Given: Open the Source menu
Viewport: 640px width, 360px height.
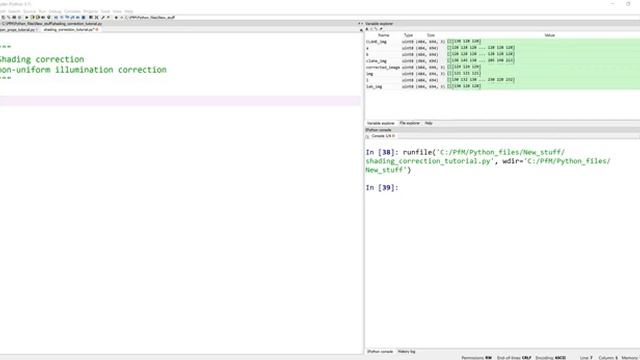Looking at the screenshot, I should tap(29, 11).
